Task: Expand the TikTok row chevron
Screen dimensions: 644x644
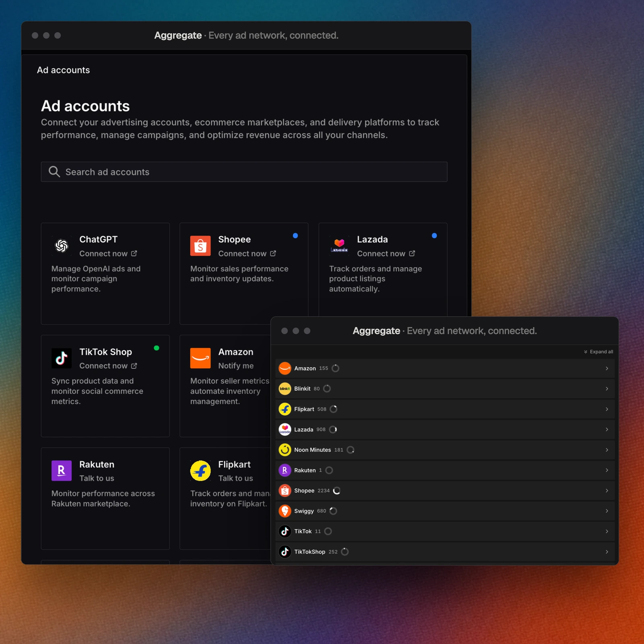Action: click(x=607, y=531)
